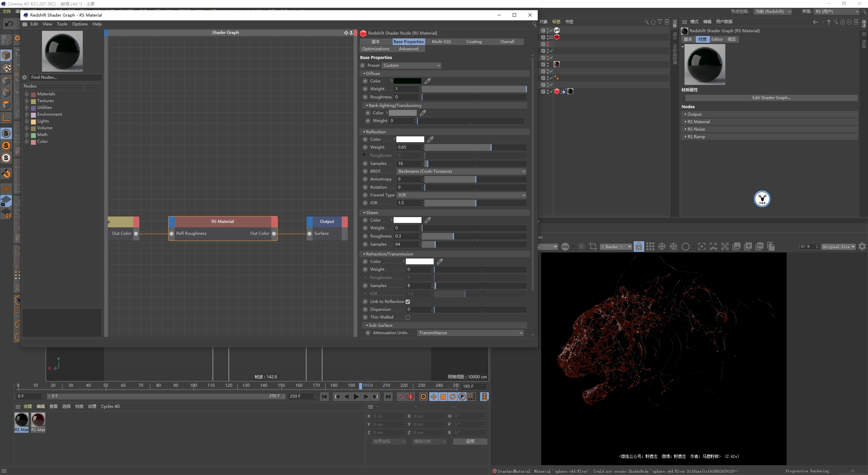
Task: Click the Find Nodes search field
Action: coord(64,77)
